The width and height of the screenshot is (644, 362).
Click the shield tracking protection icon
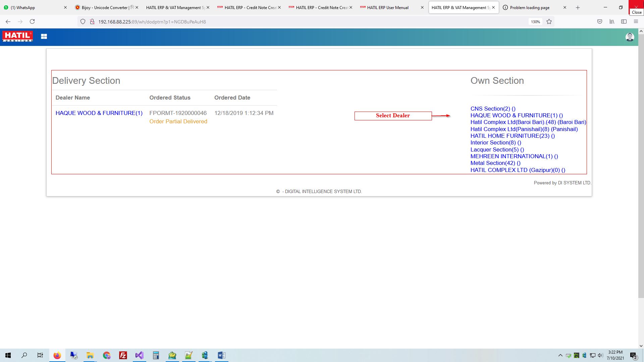pyautogui.click(x=83, y=21)
